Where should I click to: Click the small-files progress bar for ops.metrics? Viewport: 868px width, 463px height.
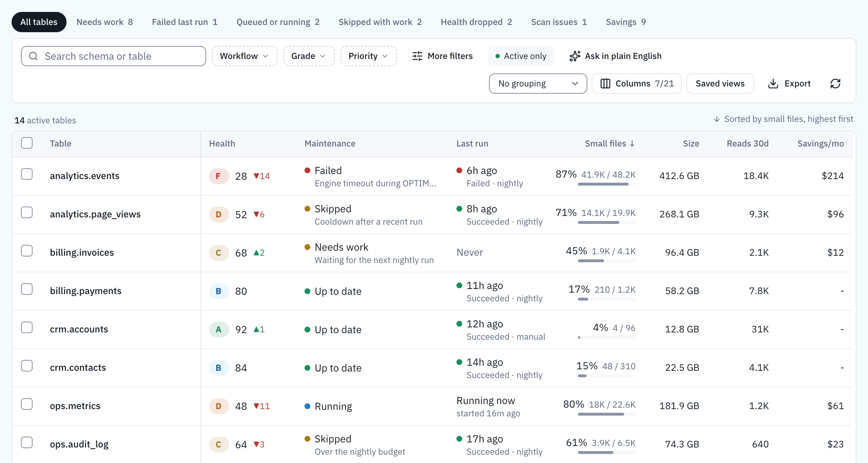[607, 414]
